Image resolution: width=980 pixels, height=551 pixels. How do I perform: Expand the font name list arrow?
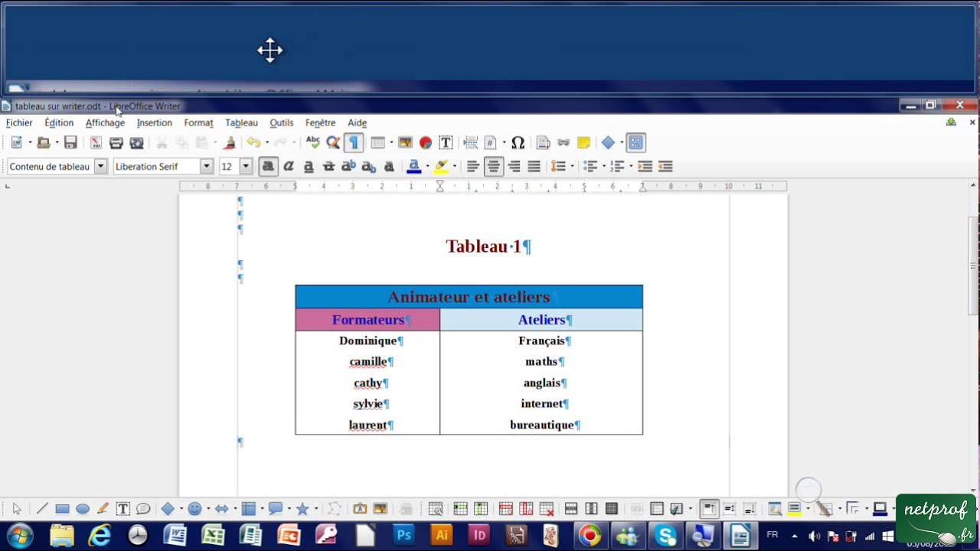click(x=206, y=166)
